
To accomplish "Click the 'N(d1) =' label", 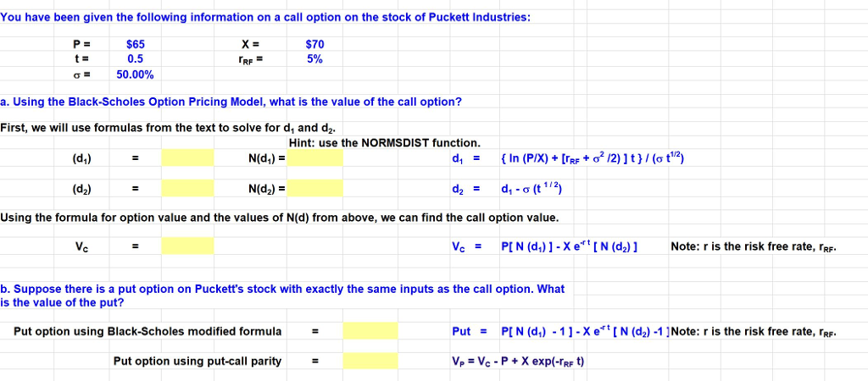I will pyautogui.click(x=267, y=158).
